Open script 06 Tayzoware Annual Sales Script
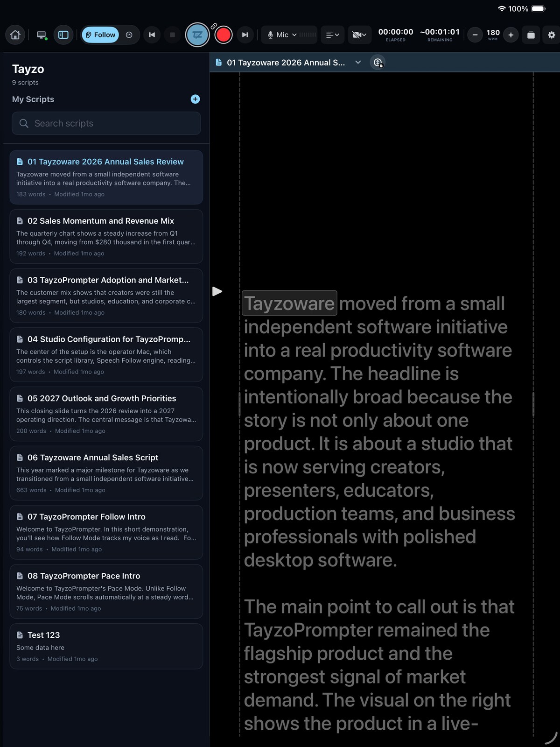This screenshot has width=560, height=747. click(x=106, y=473)
